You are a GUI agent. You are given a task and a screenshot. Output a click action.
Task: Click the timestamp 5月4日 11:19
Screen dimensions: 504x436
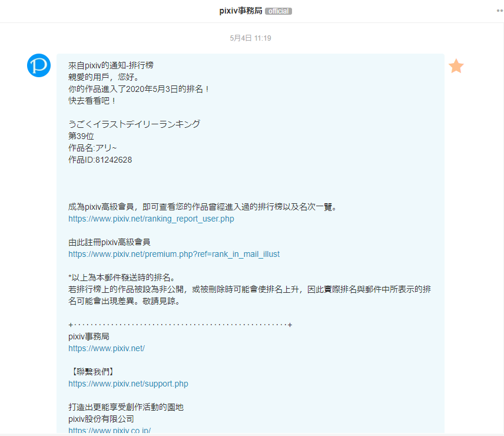click(250, 38)
